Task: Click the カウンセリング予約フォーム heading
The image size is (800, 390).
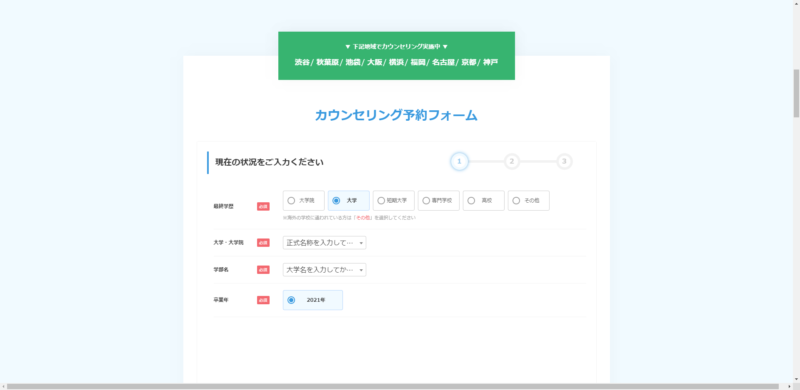Action: click(396, 115)
